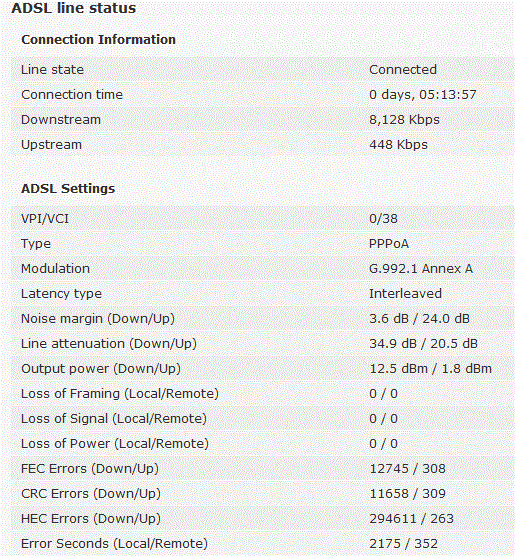Select the Loss of Signal row label

[114, 418]
